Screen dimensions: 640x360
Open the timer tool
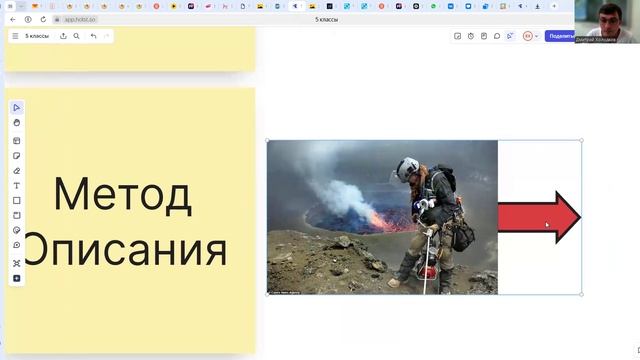tap(471, 36)
